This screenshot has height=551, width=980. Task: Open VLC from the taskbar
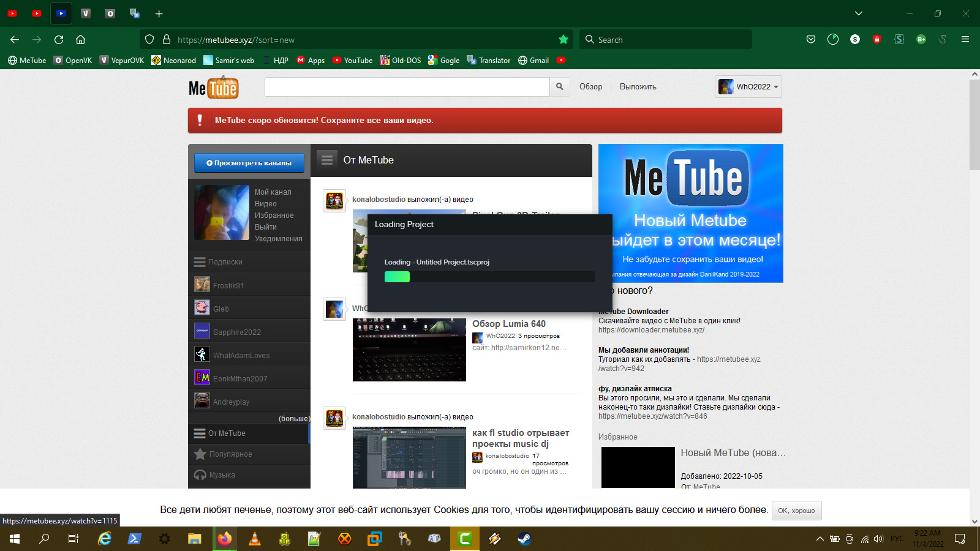(255, 539)
